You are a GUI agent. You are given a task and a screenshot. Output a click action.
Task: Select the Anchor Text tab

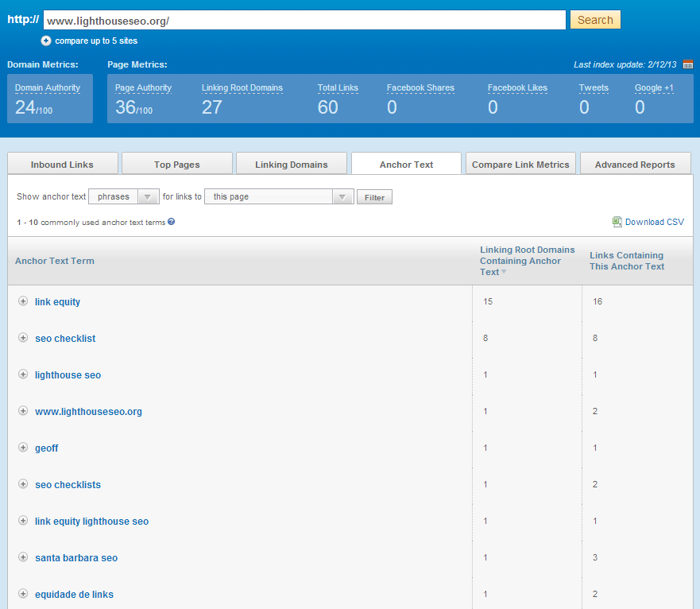click(x=406, y=164)
